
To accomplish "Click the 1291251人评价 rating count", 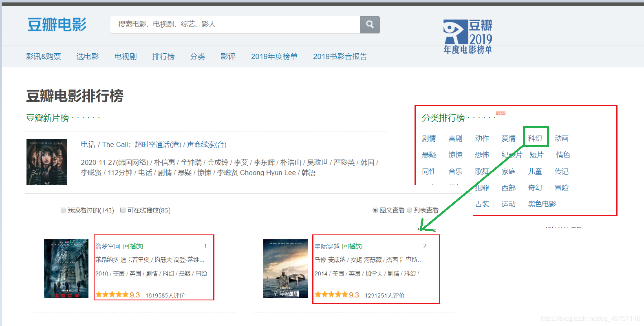I will tap(385, 295).
